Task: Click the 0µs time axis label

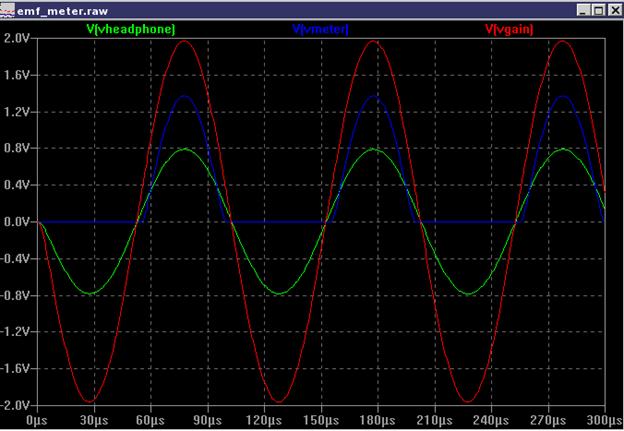Action: point(37,421)
